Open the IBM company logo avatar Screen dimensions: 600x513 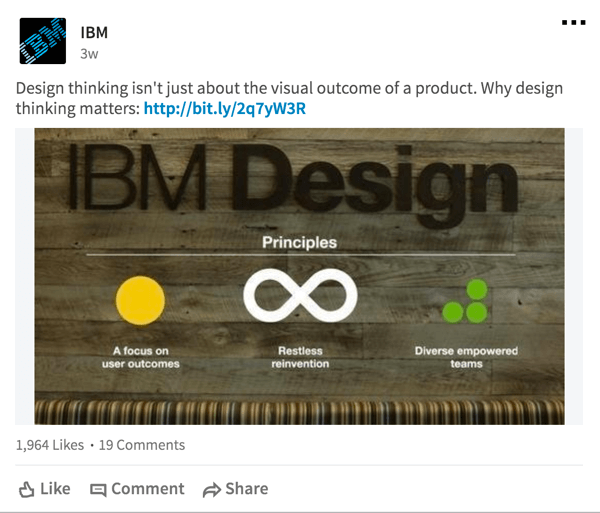[42, 41]
